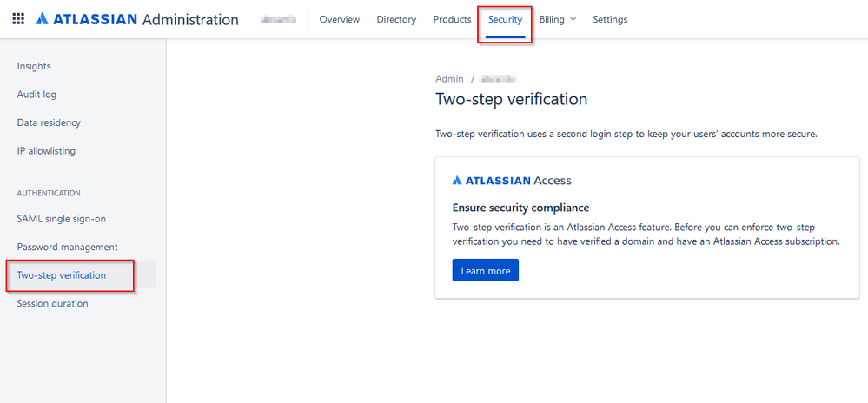868x403 pixels.
Task: Click the Ensure security compliance heading
Action: [x=521, y=208]
